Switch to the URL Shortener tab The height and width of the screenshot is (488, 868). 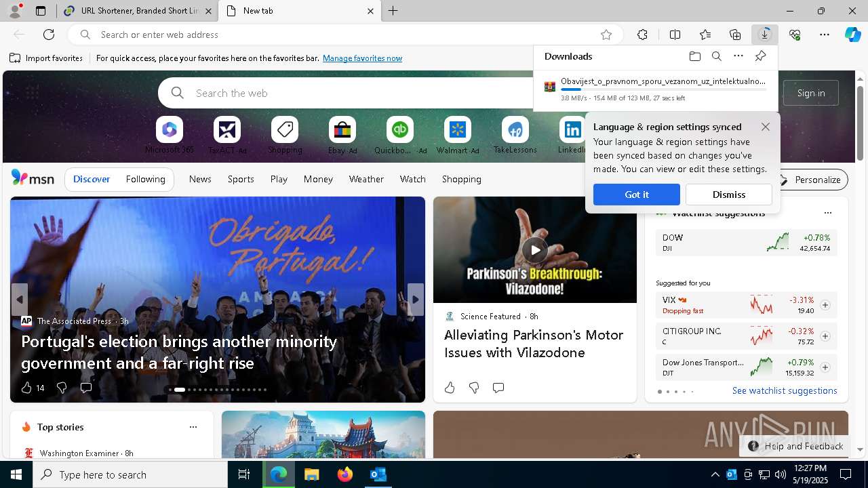coord(138,11)
